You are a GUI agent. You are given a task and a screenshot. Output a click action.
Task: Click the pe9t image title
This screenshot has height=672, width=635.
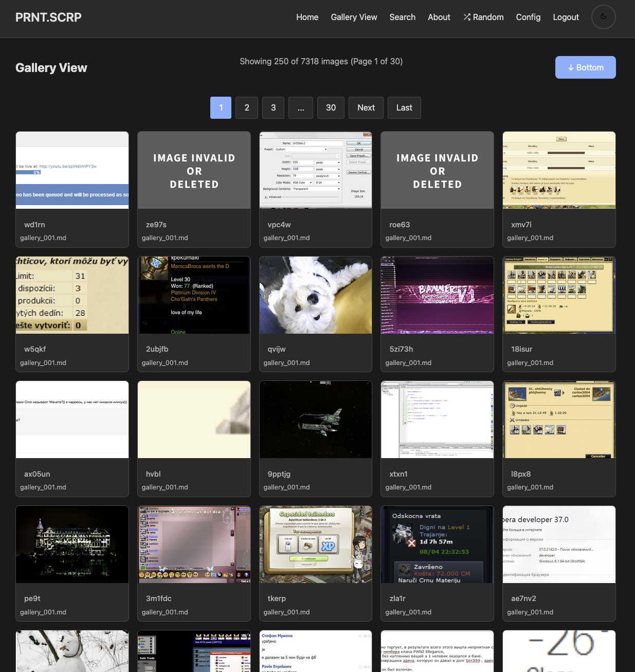point(32,598)
